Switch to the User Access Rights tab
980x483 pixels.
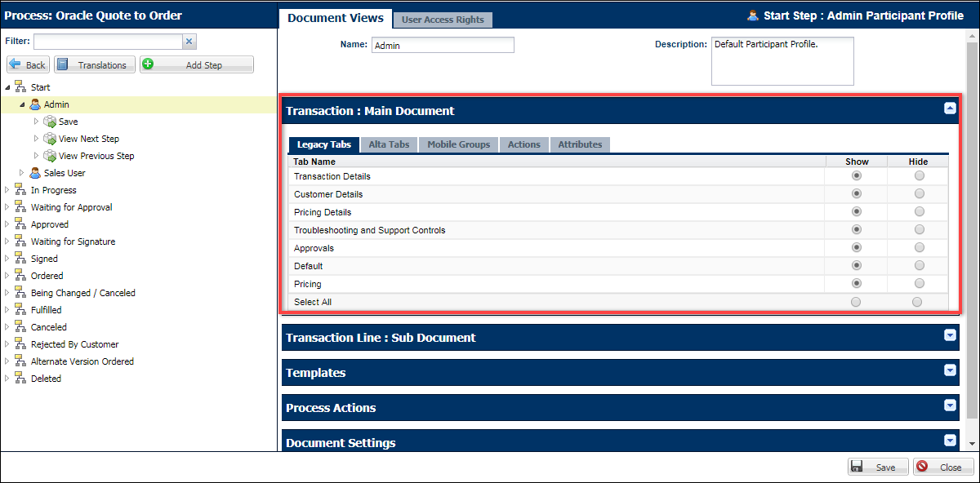443,20
